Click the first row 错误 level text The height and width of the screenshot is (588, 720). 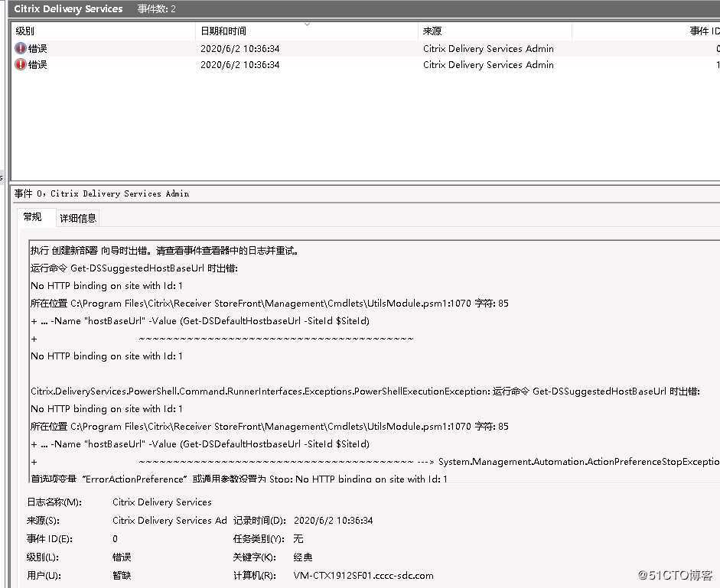pos(37,49)
